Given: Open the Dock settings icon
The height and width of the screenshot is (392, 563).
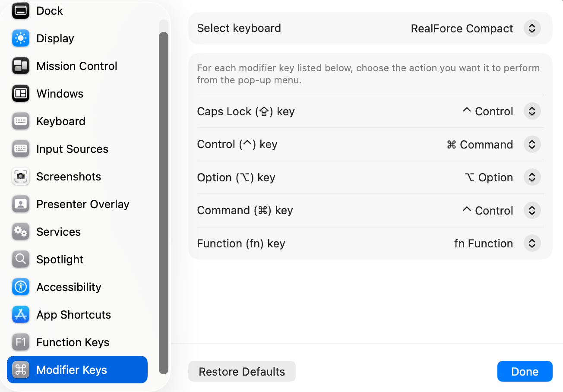Looking at the screenshot, I should [21, 11].
